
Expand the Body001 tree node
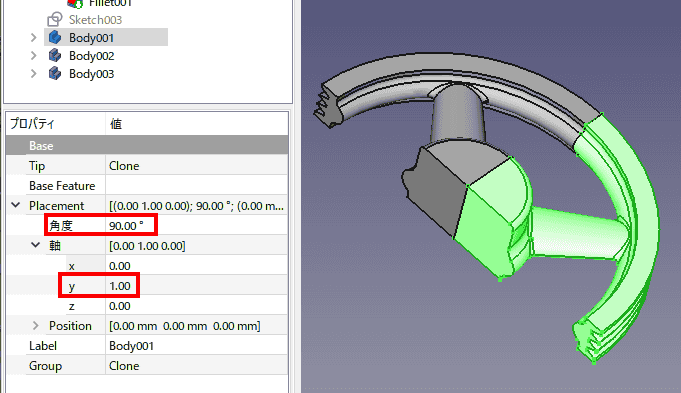click(x=33, y=38)
